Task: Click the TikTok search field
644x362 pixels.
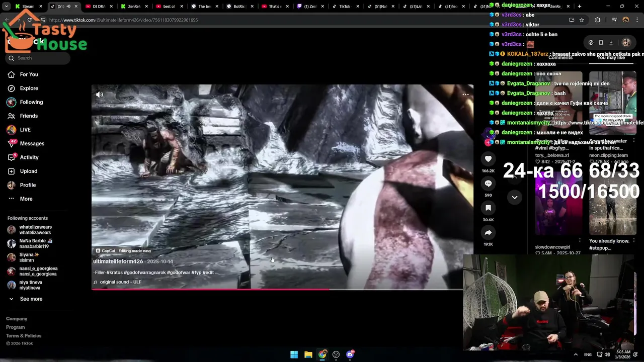Action: 38,58
